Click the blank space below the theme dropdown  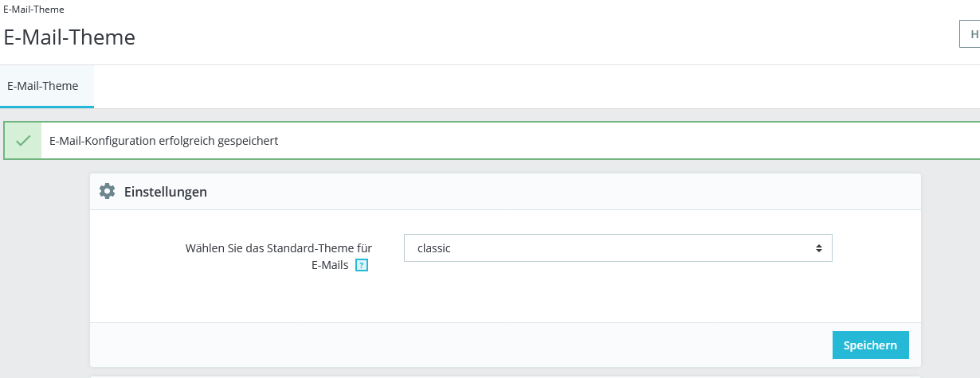pos(617,294)
